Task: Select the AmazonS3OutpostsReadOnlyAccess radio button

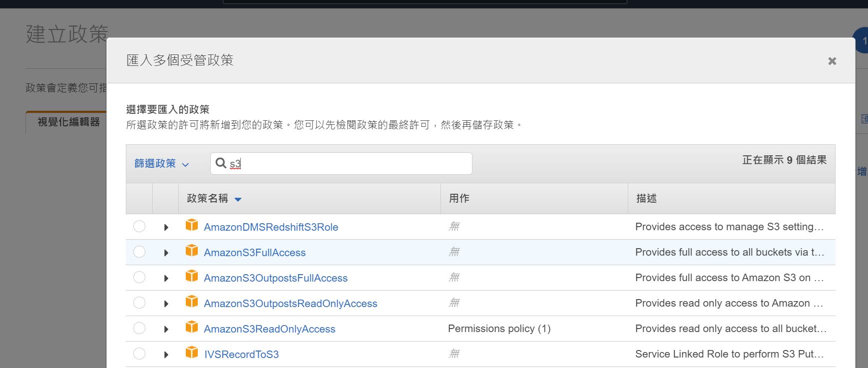Action: [x=139, y=303]
